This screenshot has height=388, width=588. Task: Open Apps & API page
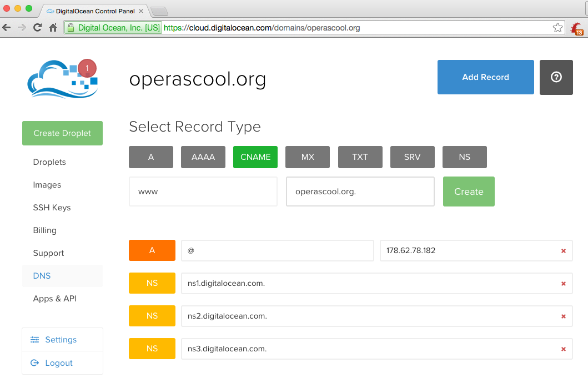point(55,299)
